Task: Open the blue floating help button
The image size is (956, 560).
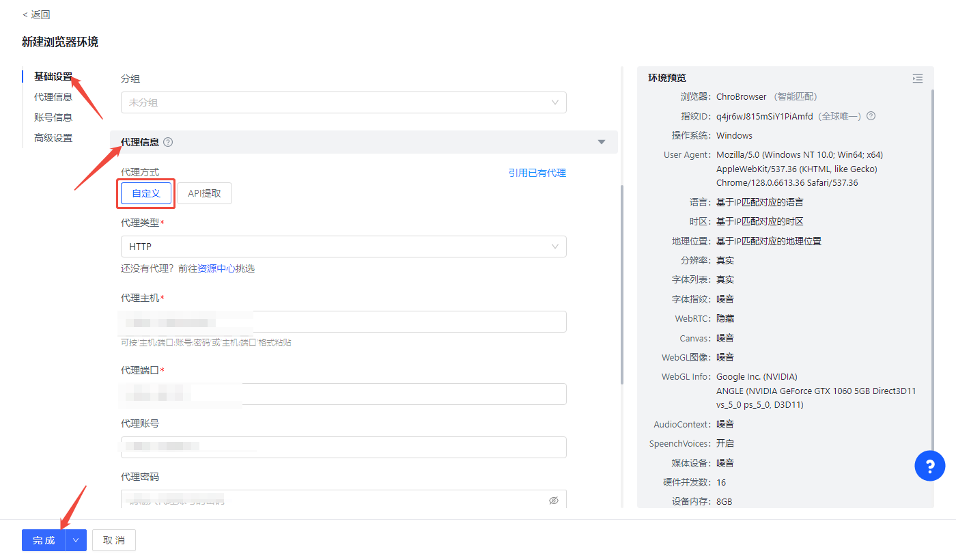Action: (x=929, y=466)
